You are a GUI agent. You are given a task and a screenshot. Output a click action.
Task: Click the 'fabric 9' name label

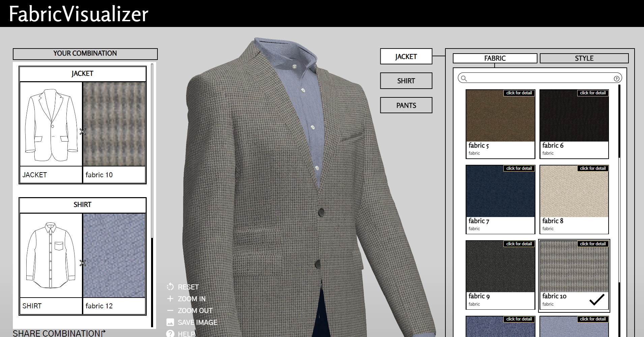coord(479,296)
